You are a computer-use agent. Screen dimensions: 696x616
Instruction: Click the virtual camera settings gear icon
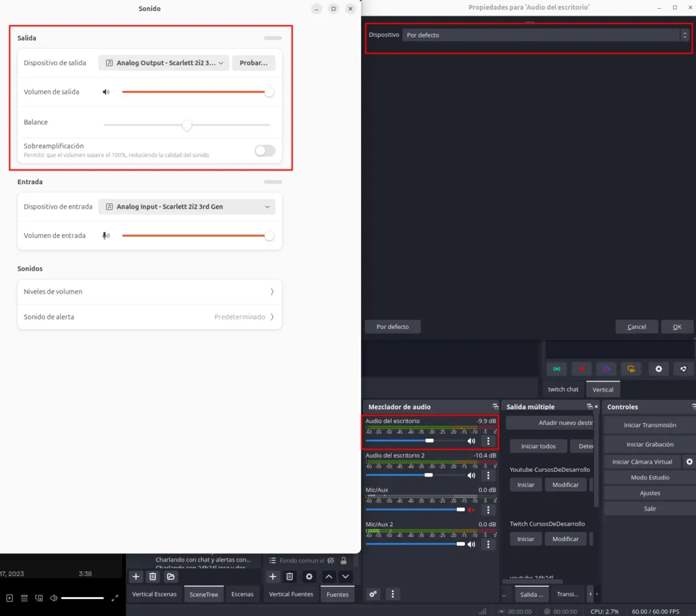click(x=689, y=462)
